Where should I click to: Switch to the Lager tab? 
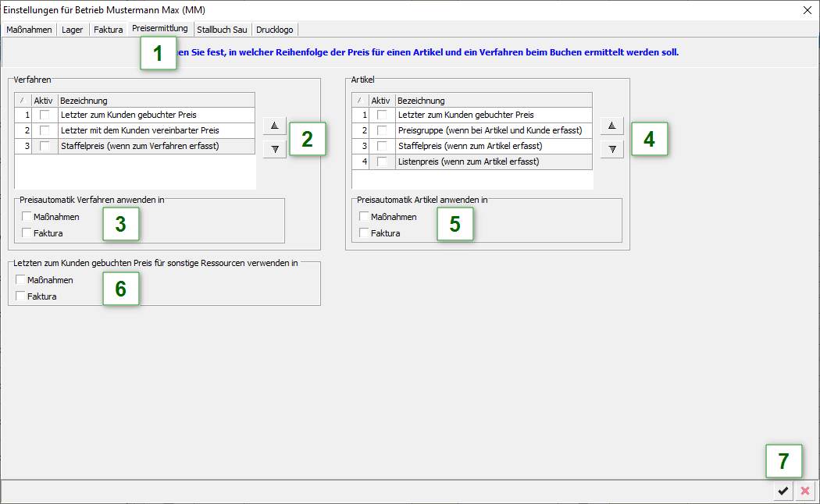click(72, 30)
